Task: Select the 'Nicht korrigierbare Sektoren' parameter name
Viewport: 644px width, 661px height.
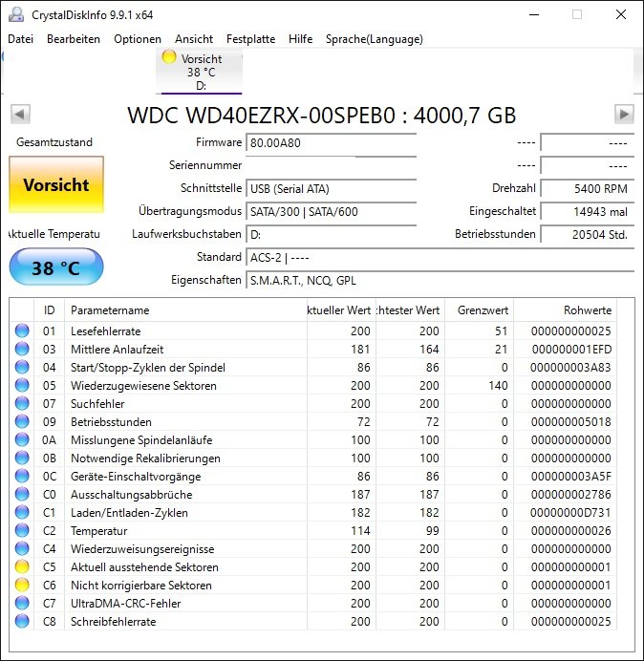Action: coord(141,586)
